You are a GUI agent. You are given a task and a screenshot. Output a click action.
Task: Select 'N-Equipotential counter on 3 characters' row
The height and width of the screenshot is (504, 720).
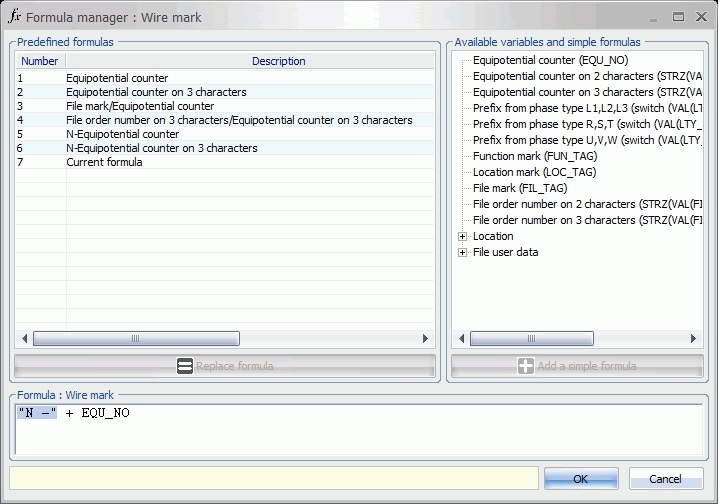[x=225, y=148]
